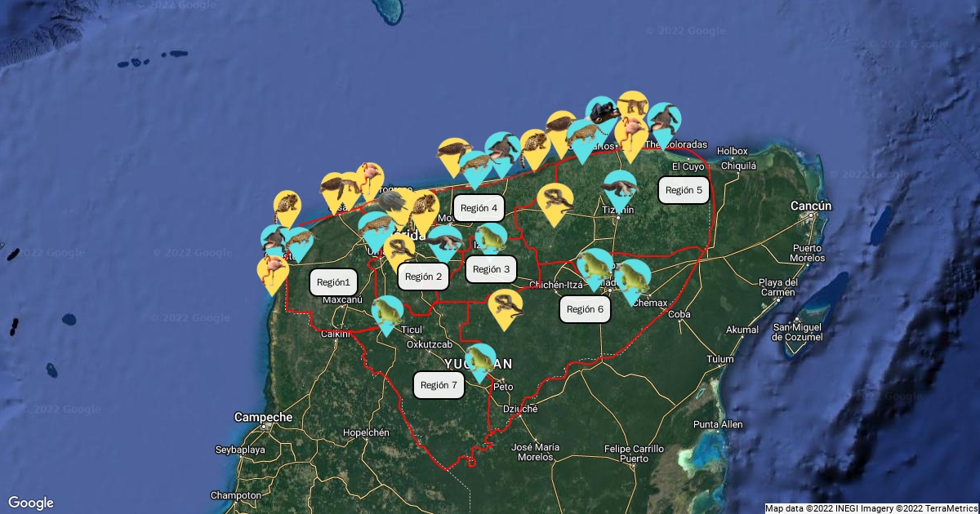Click the Champoton label
The image size is (980, 514).
coord(235,495)
